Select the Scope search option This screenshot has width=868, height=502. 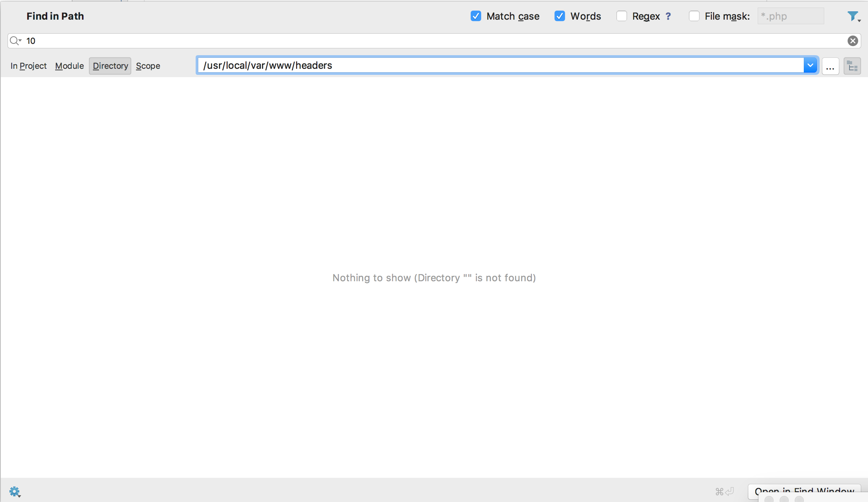coord(148,66)
